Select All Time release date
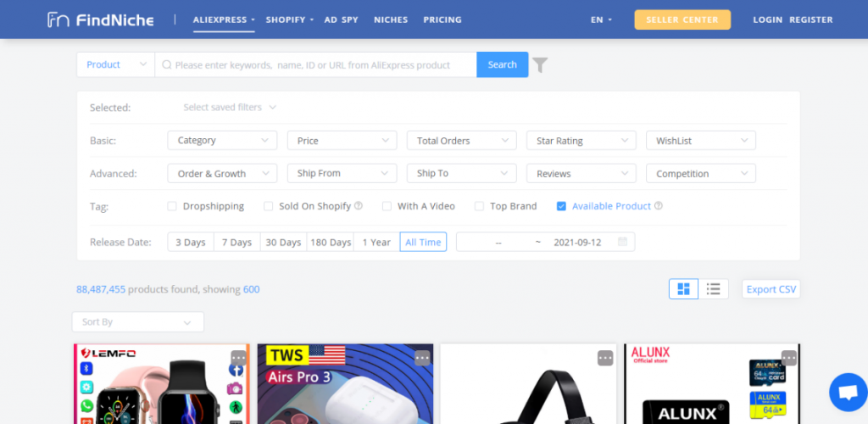Image resolution: width=868 pixels, height=424 pixels. click(423, 242)
